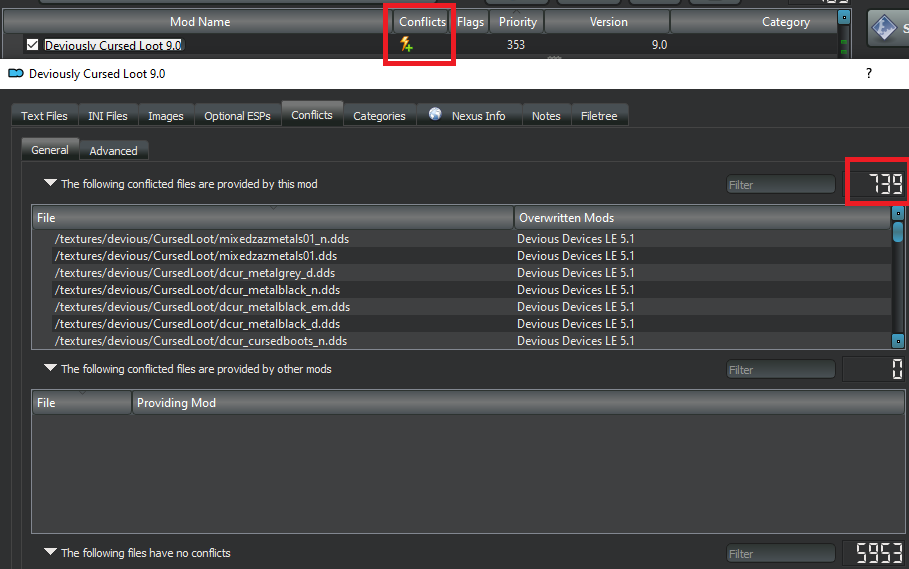
Task: Switch to the Advanced sub-tab
Action: (114, 151)
